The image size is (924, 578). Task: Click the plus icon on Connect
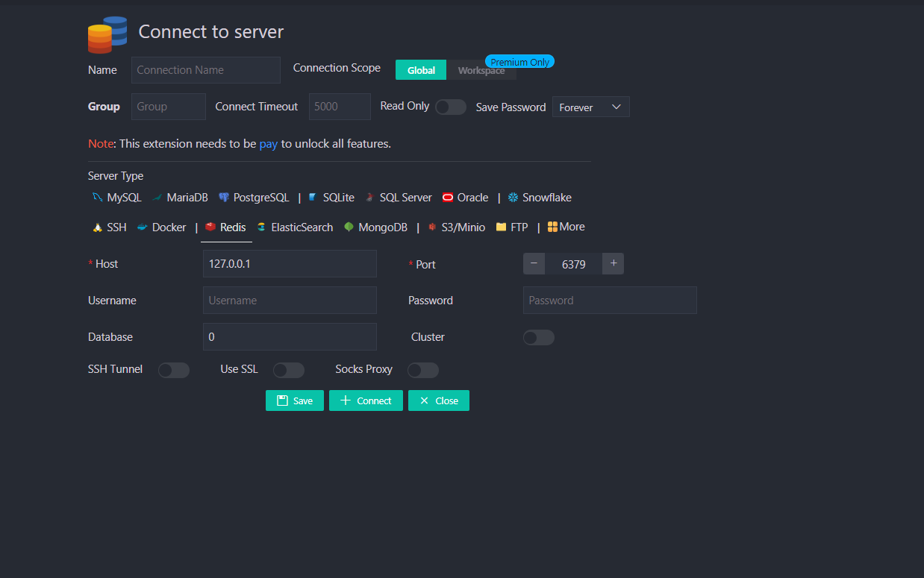tap(345, 400)
